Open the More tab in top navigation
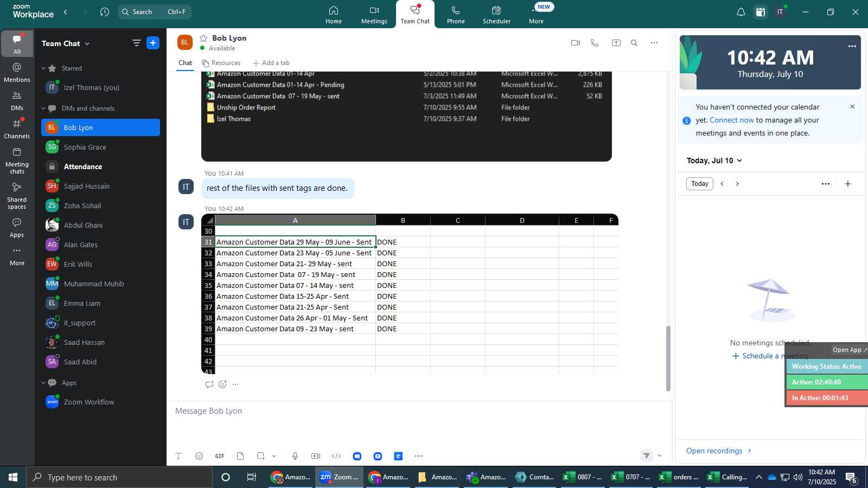 pos(536,15)
